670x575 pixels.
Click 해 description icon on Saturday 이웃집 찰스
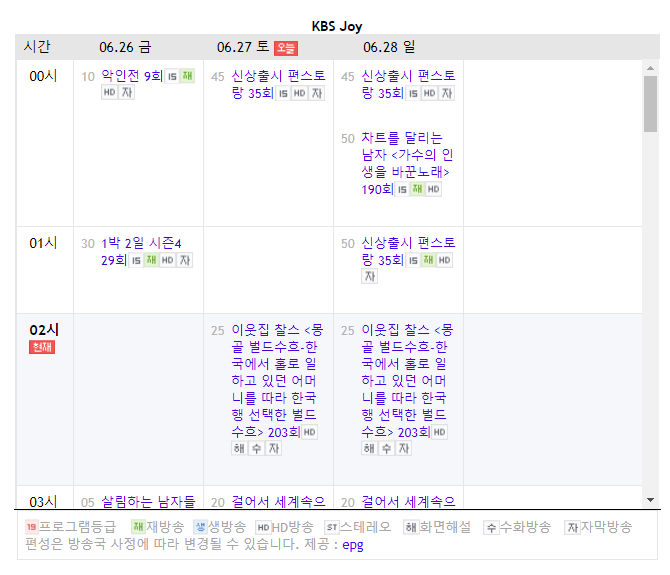pos(239,448)
